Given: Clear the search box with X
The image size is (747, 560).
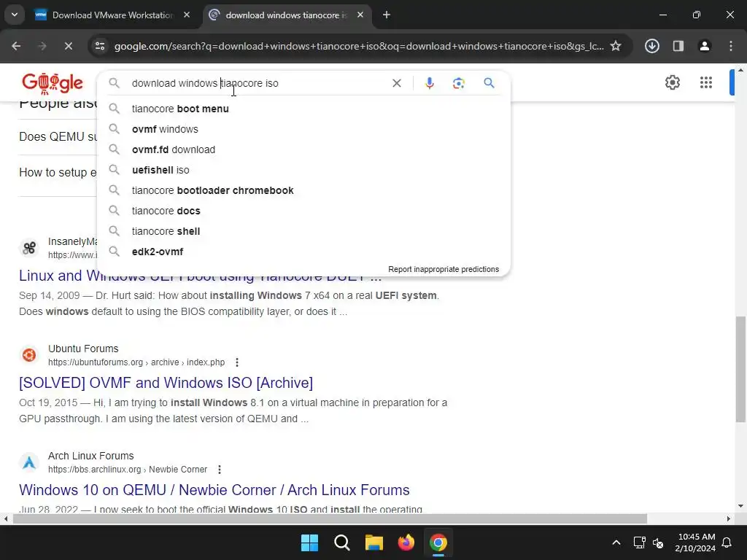Looking at the screenshot, I should click(396, 83).
